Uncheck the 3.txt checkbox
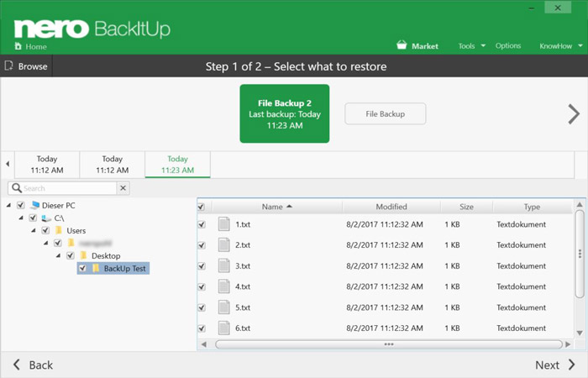 [202, 266]
